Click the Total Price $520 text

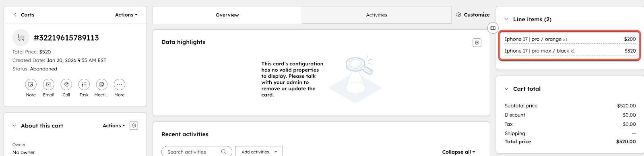point(31,52)
